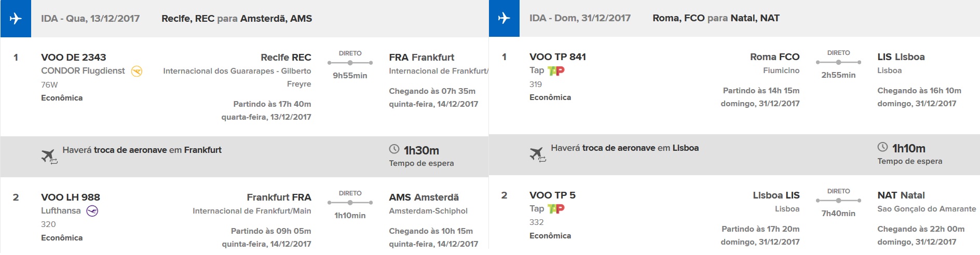Open the VOO TP 841 flight entry

[557, 57]
